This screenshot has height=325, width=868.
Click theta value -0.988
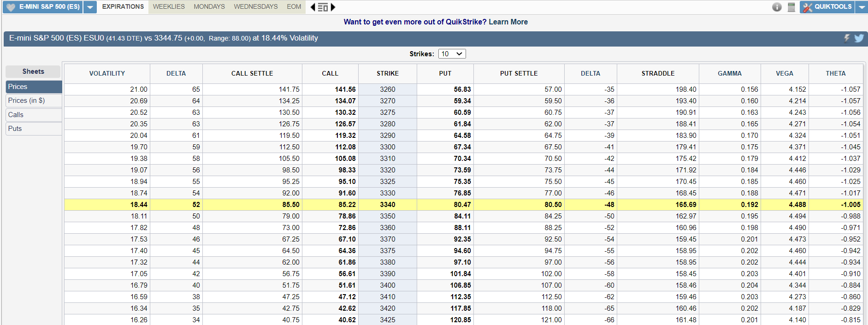click(850, 216)
